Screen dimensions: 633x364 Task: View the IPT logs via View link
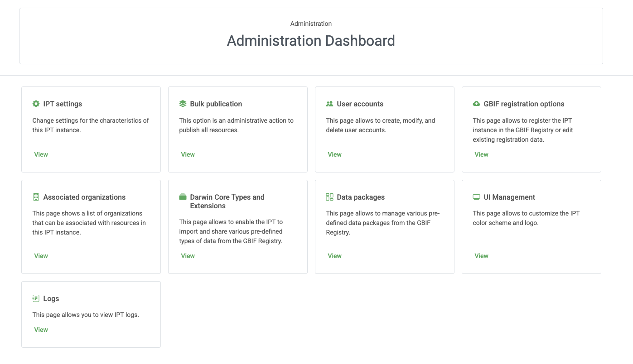tap(41, 330)
